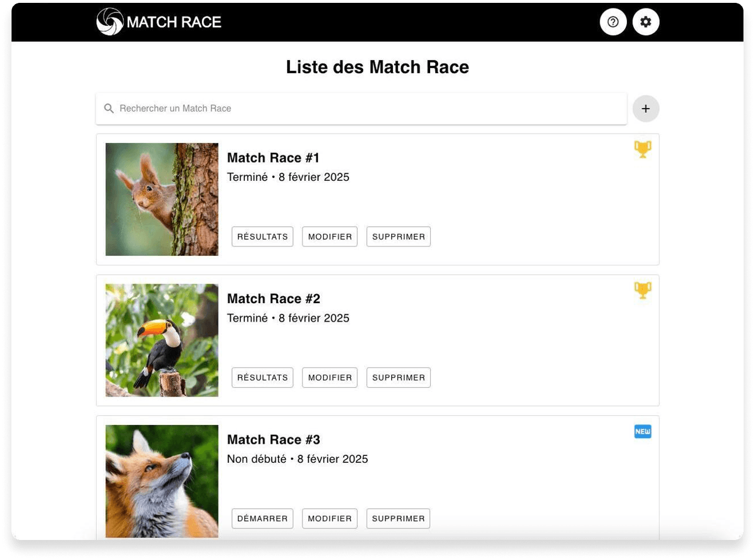The height and width of the screenshot is (560, 755).
Task: Open RÉSULTATS for Match Race #2
Action: [x=262, y=377]
